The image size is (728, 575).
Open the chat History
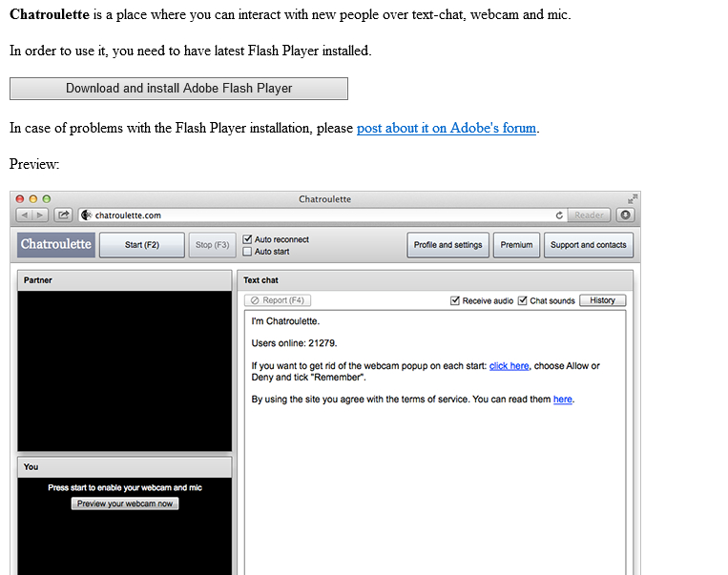pyautogui.click(x=603, y=300)
